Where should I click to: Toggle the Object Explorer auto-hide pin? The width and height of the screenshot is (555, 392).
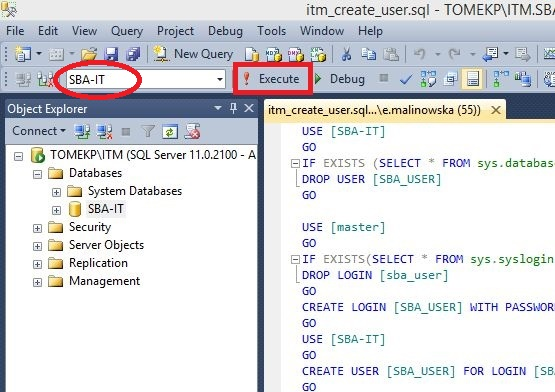(x=233, y=108)
